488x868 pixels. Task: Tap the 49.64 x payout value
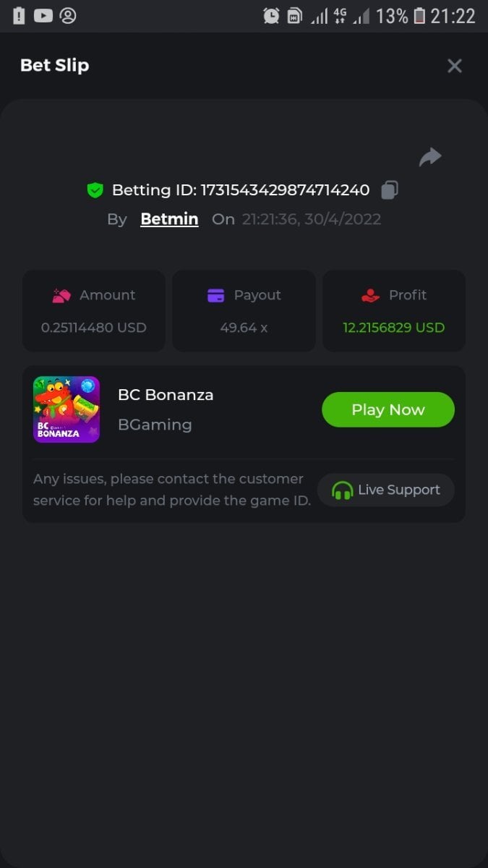tap(244, 328)
